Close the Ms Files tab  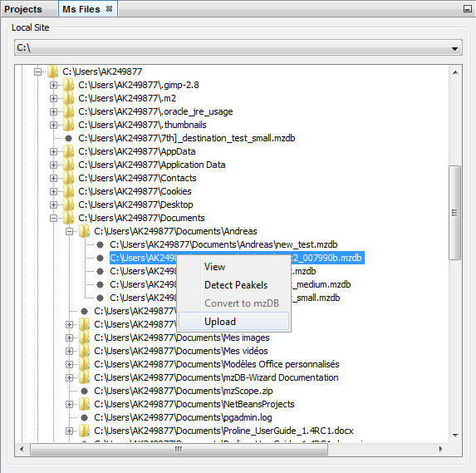coord(109,9)
